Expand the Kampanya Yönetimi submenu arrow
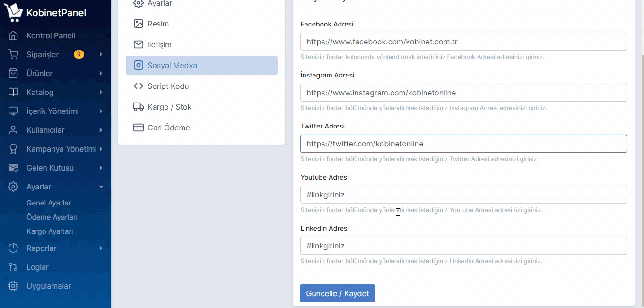644x308 pixels. pos(101,149)
